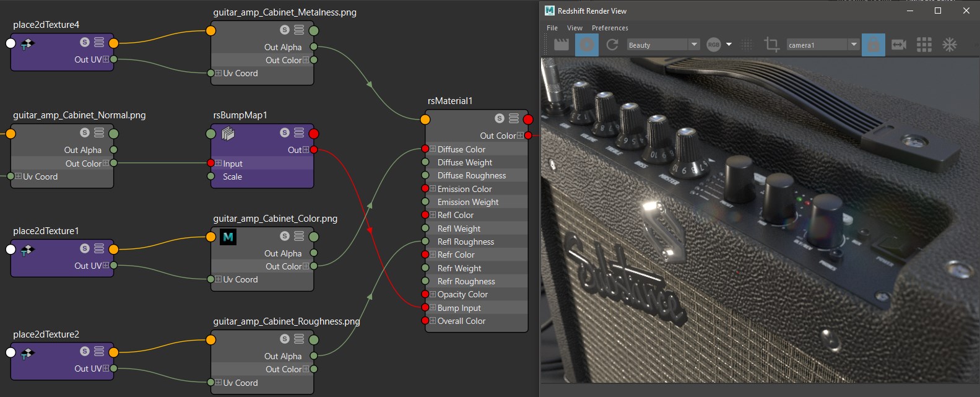Click place2dTexture4 node type icon
Image resolution: width=980 pixels, height=397 pixels.
click(x=27, y=43)
